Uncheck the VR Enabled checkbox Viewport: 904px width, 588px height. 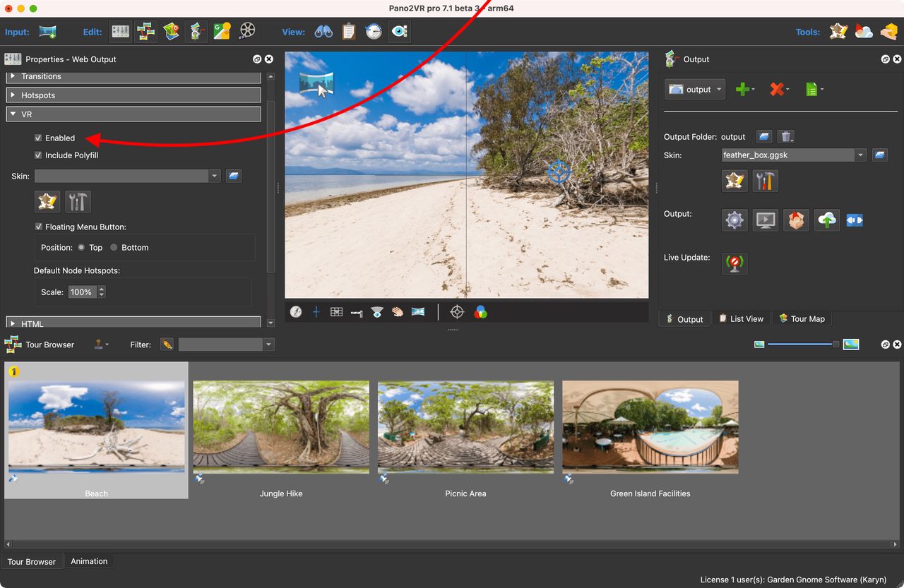38,138
